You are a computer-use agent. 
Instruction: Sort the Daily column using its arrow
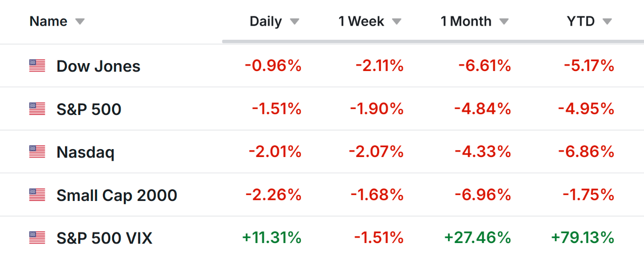[x=294, y=22]
